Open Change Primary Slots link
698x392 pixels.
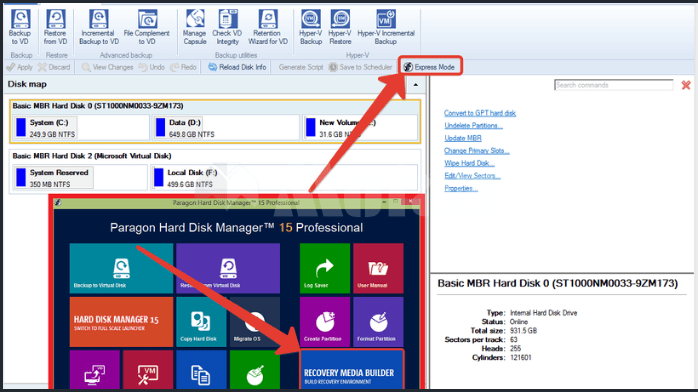click(x=476, y=151)
